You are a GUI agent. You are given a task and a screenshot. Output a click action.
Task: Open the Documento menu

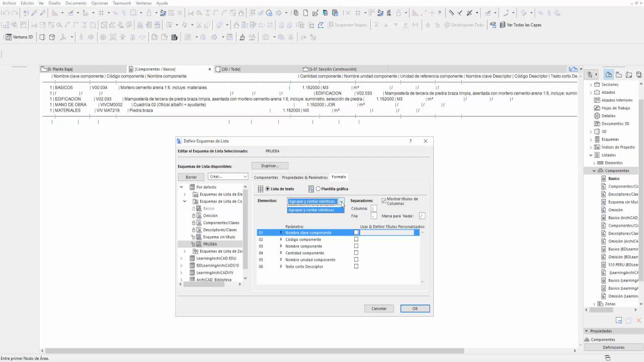[75, 3]
